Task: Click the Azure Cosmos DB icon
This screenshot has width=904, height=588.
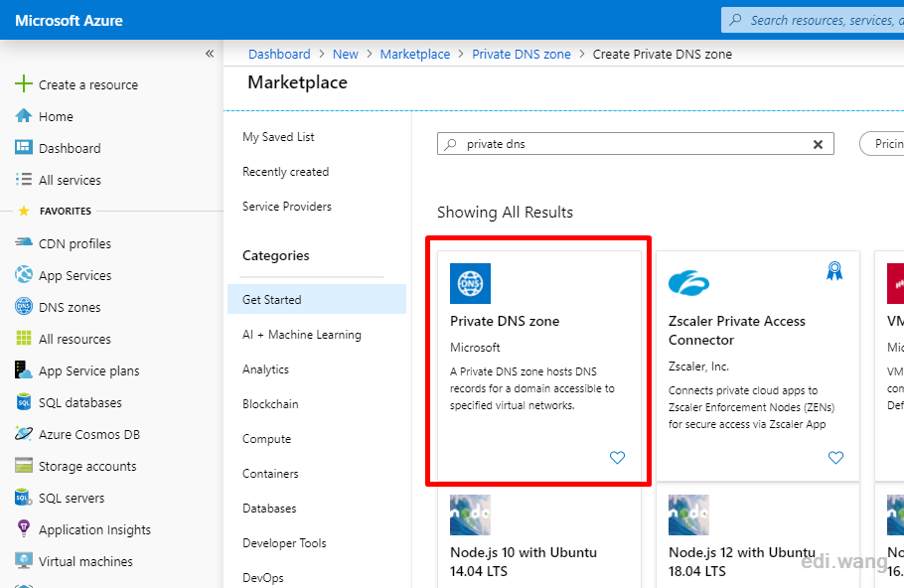Action: (24, 433)
